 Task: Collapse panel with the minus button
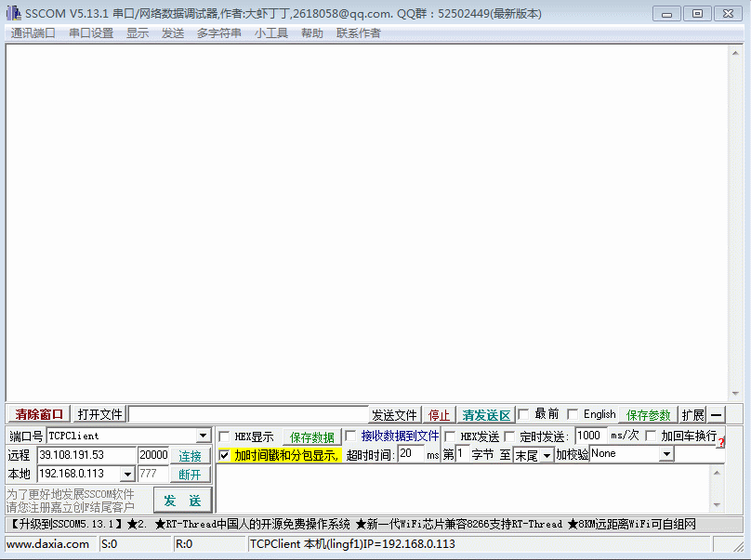pos(717,415)
